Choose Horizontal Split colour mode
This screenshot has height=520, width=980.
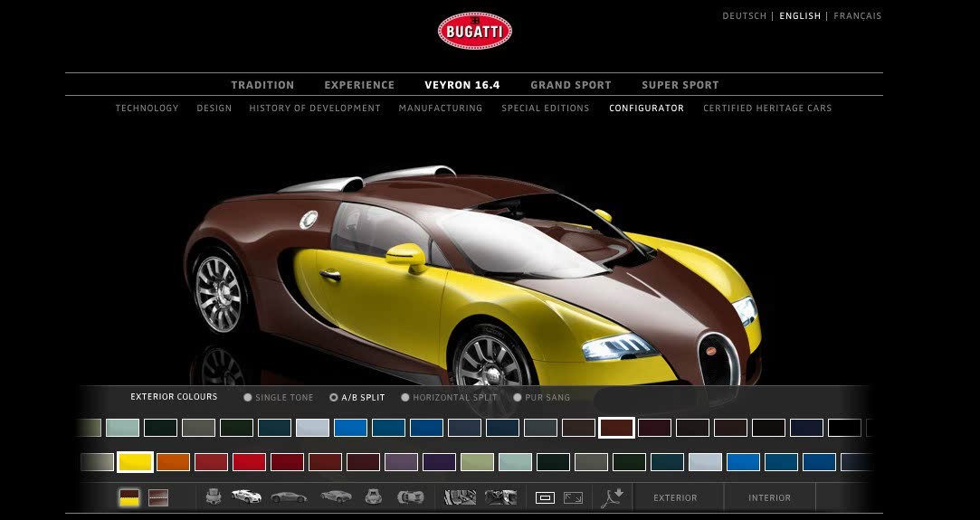click(450, 397)
